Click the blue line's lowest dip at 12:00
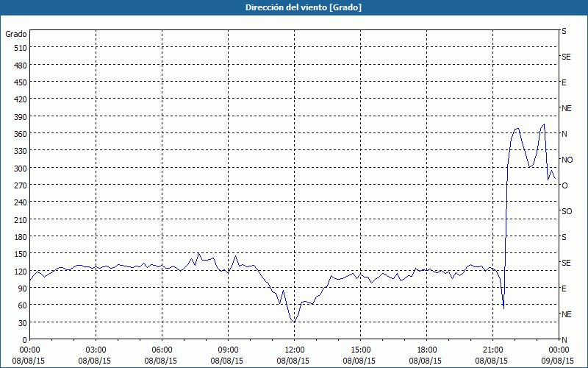 tap(295, 322)
